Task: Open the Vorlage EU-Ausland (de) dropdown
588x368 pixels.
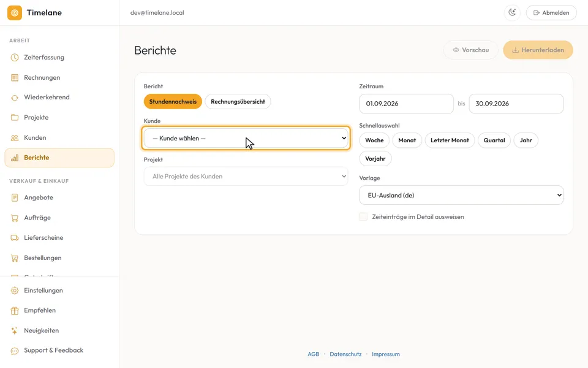Action: click(x=461, y=195)
